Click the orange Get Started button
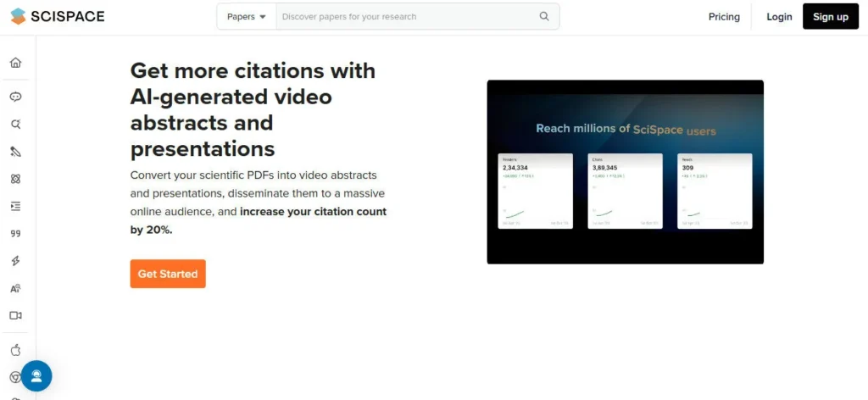 [x=168, y=274]
